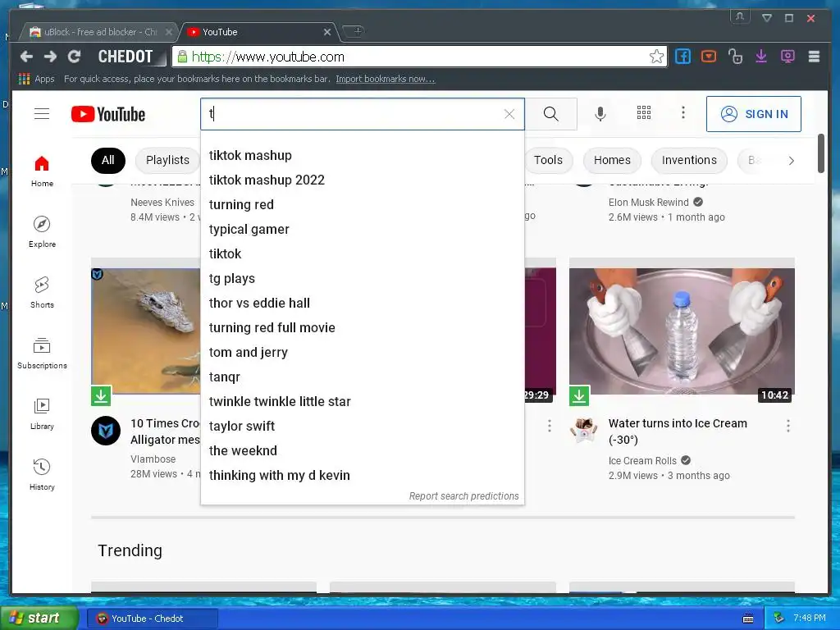Click the page vertical scrollbar
Screen dimensions: 840x630
(820, 153)
